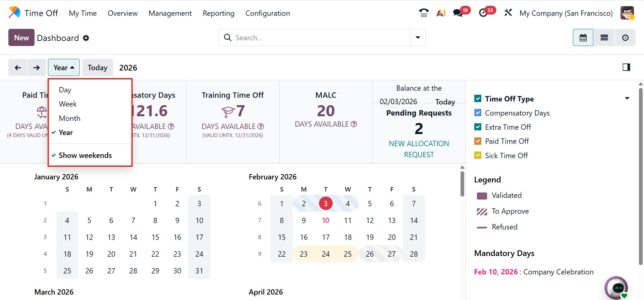Click the New button

pos(21,38)
